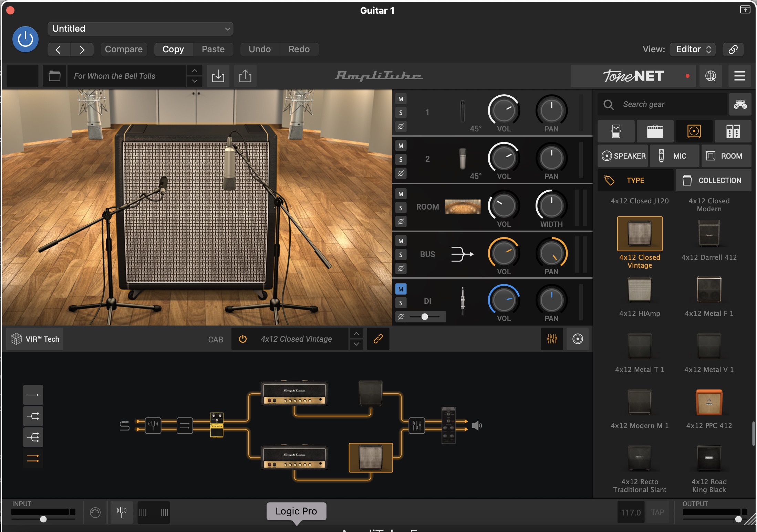Switch to the SPEAKER tab

click(623, 156)
